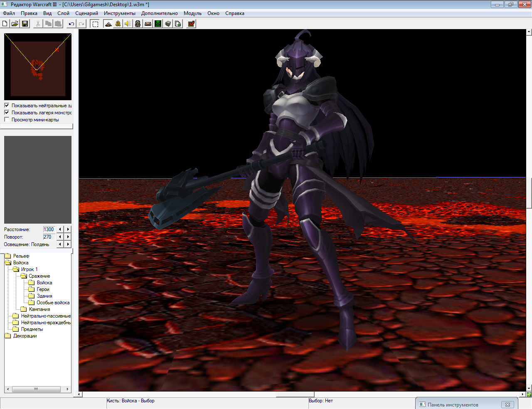Click the minimap preview thumbnail
Viewport: 532px width, 409px height.
point(38,67)
